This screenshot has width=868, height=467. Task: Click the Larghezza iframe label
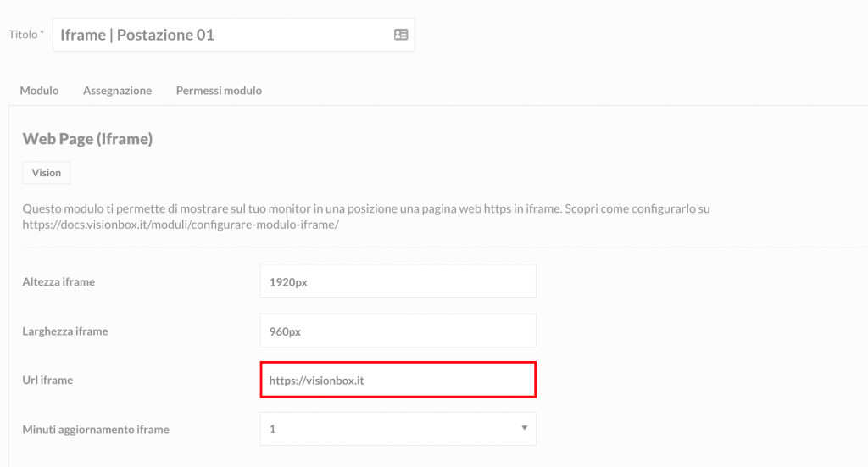[x=65, y=331]
